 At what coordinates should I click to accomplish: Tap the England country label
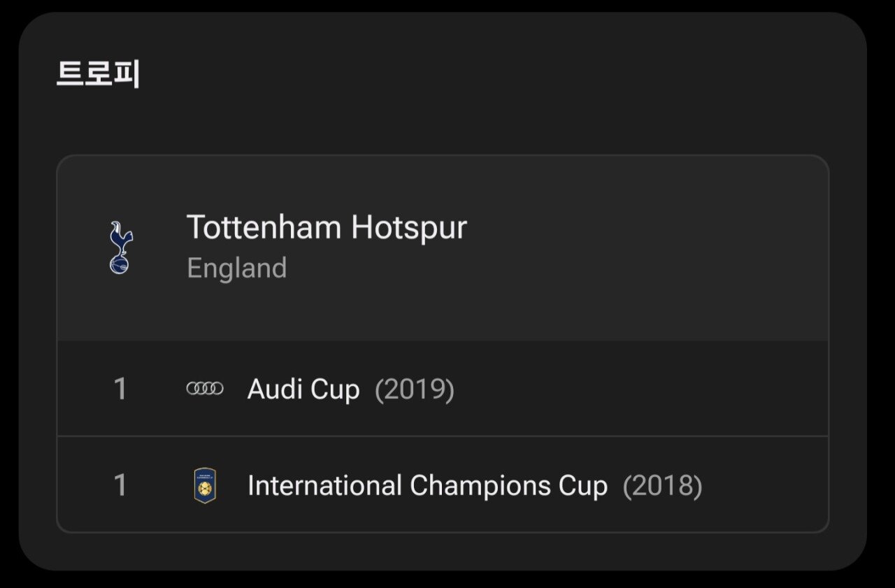coord(237,268)
